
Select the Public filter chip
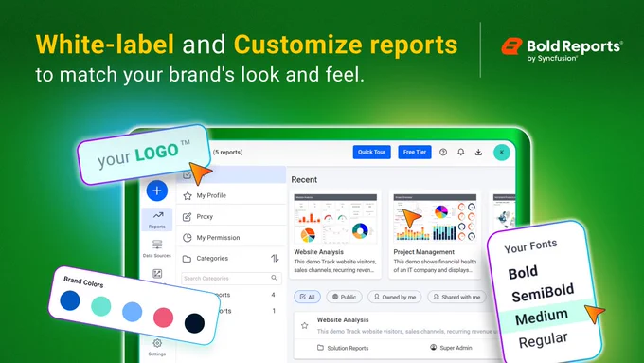344,297
